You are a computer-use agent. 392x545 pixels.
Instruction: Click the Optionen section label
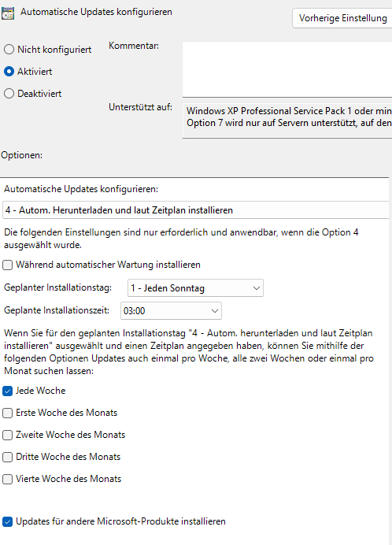pos(21,155)
